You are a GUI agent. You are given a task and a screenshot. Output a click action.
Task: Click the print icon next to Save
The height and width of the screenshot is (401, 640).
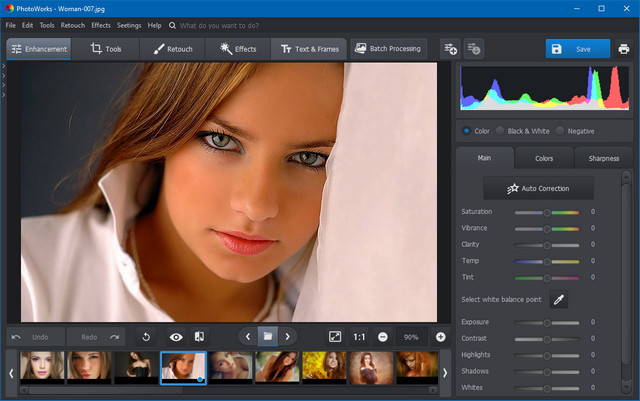(x=624, y=48)
